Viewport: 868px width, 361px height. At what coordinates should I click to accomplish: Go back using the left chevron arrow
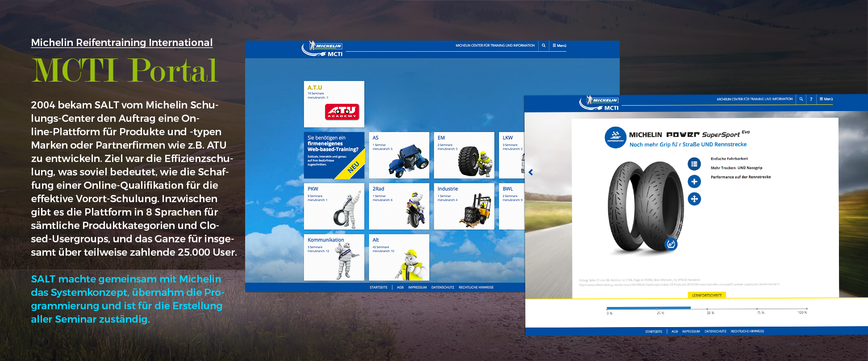pyautogui.click(x=531, y=172)
